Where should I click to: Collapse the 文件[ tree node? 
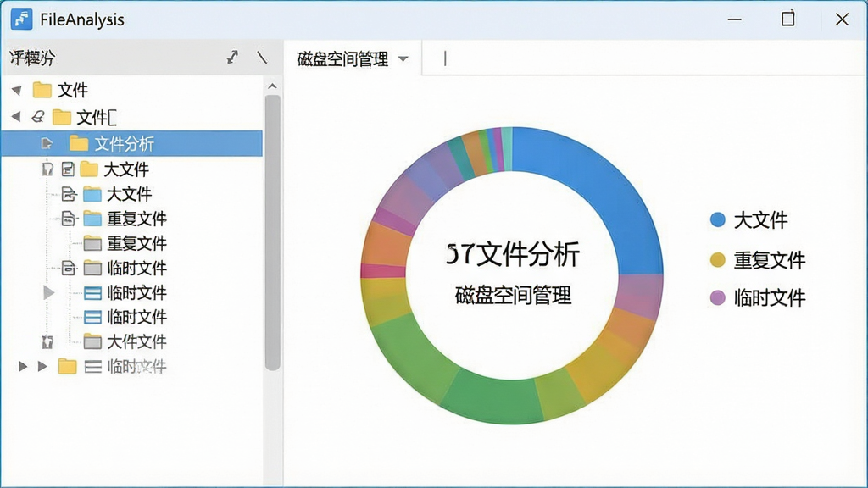pyautogui.click(x=17, y=117)
